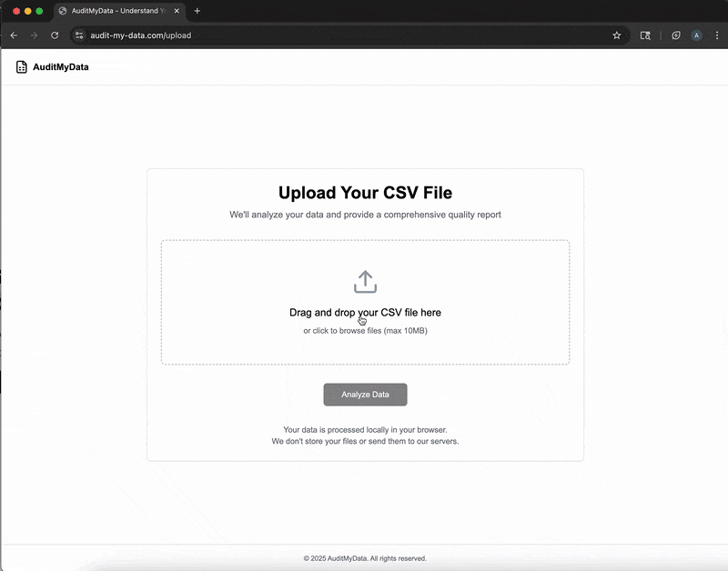Click the energy saver leaf icon
This screenshot has height=571, width=728.
pos(675,35)
